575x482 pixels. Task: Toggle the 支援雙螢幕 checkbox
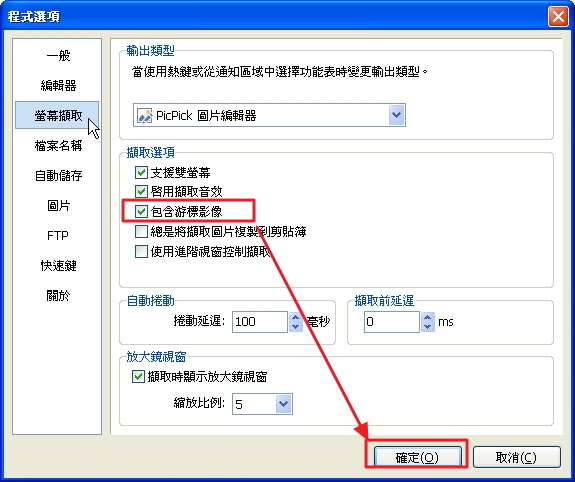click(x=141, y=172)
